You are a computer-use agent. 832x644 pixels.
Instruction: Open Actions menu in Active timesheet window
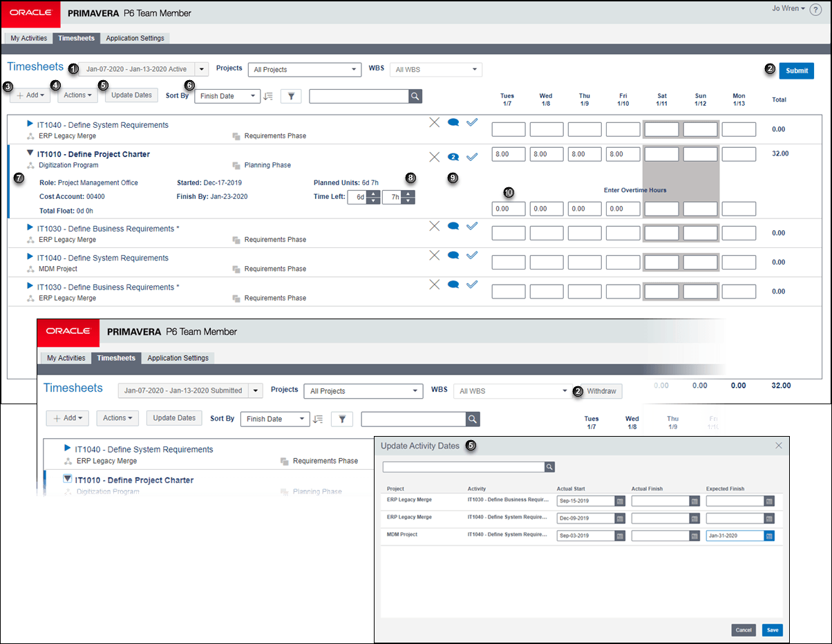pyautogui.click(x=77, y=95)
